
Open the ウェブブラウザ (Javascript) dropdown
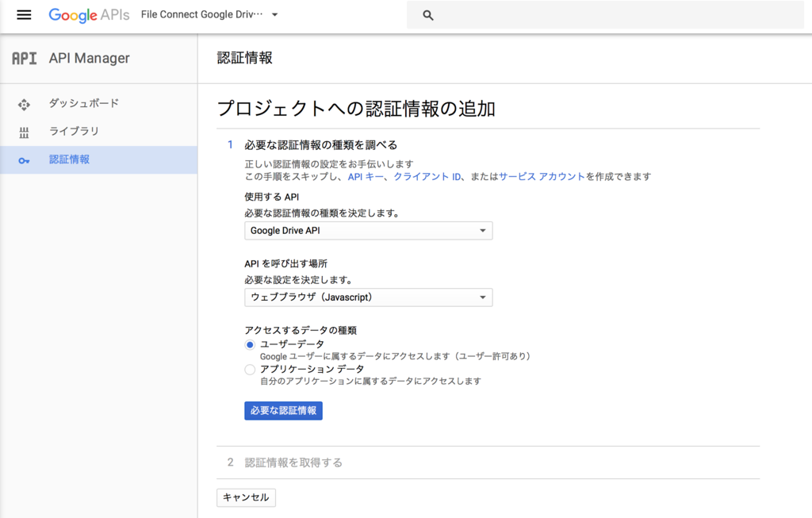(x=368, y=297)
